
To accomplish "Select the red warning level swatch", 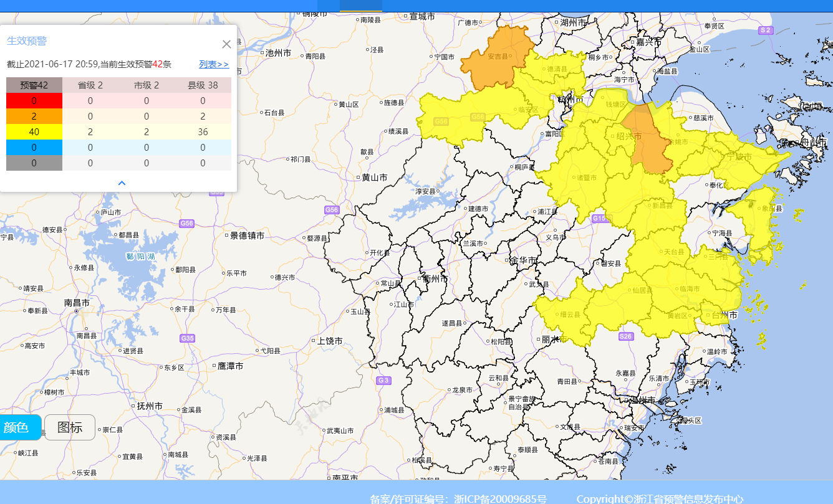I will [x=34, y=101].
